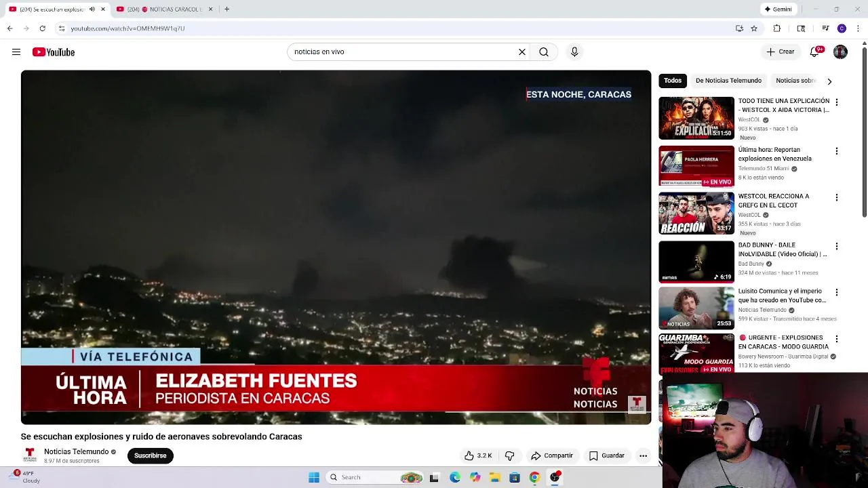The image size is (868, 488).
Task: Open Noticias Telemundo channel avatar
Action: pos(30,455)
